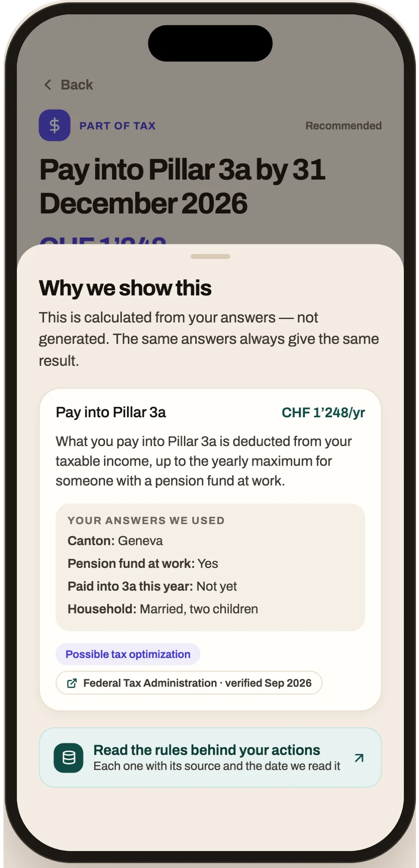
Task: Click the Why we show this heading
Action: click(x=125, y=288)
